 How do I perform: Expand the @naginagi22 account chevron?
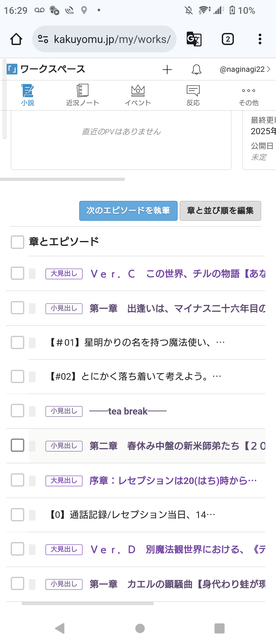(x=269, y=69)
